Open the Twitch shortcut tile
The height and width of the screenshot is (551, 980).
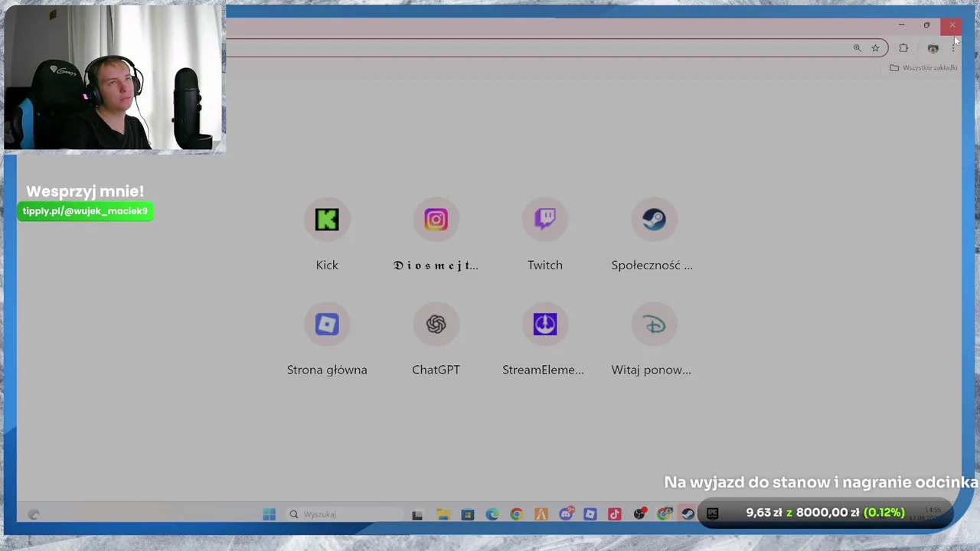click(x=545, y=220)
